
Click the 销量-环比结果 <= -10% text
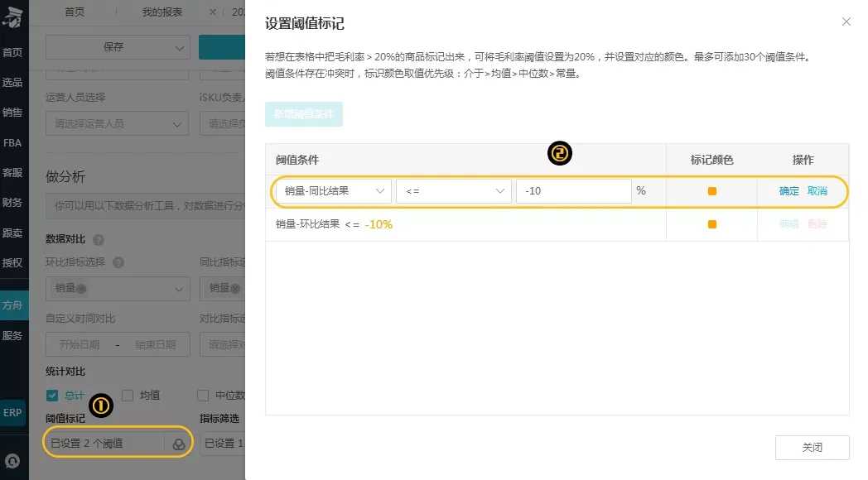click(334, 224)
